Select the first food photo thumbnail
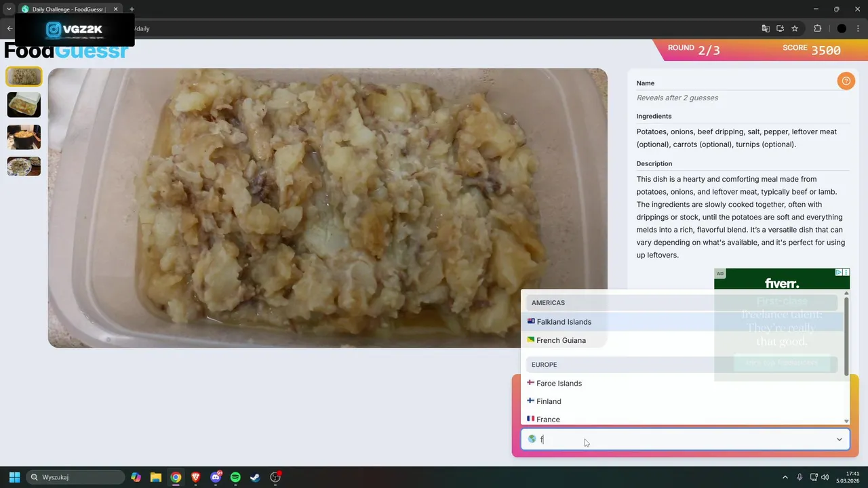This screenshot has width=868, height=488. [24, 77]
